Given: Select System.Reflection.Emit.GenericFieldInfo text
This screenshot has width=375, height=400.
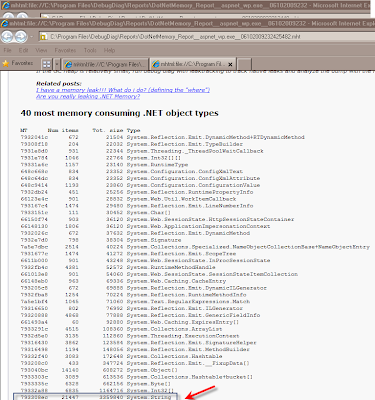Looking at the screenshot, I should tap(193, 315).
